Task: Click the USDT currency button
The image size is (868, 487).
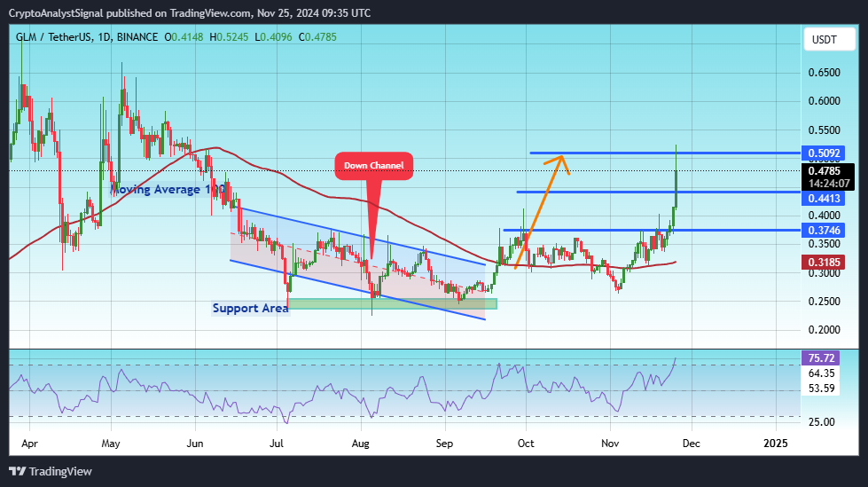Action: [x=829, y=39]
